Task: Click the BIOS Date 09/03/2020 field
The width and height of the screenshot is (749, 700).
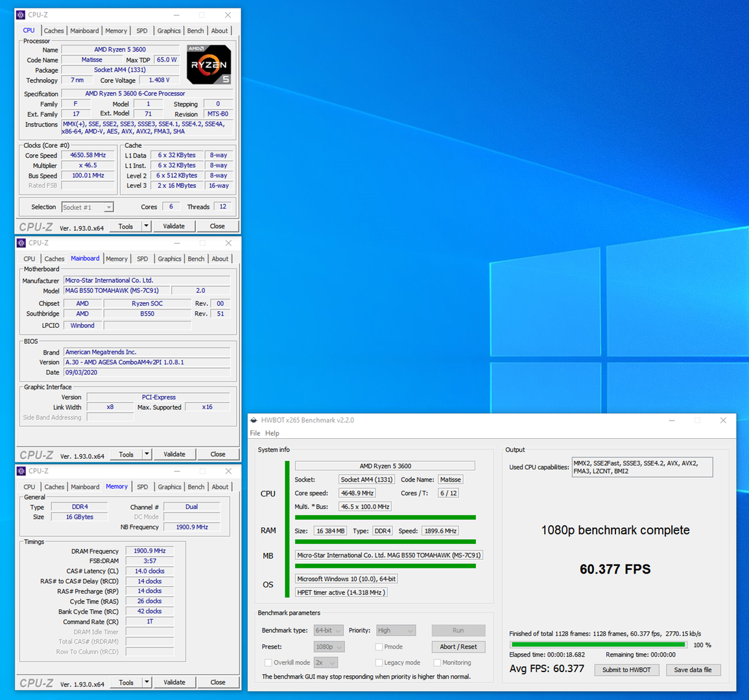Action: coord(147,373)
